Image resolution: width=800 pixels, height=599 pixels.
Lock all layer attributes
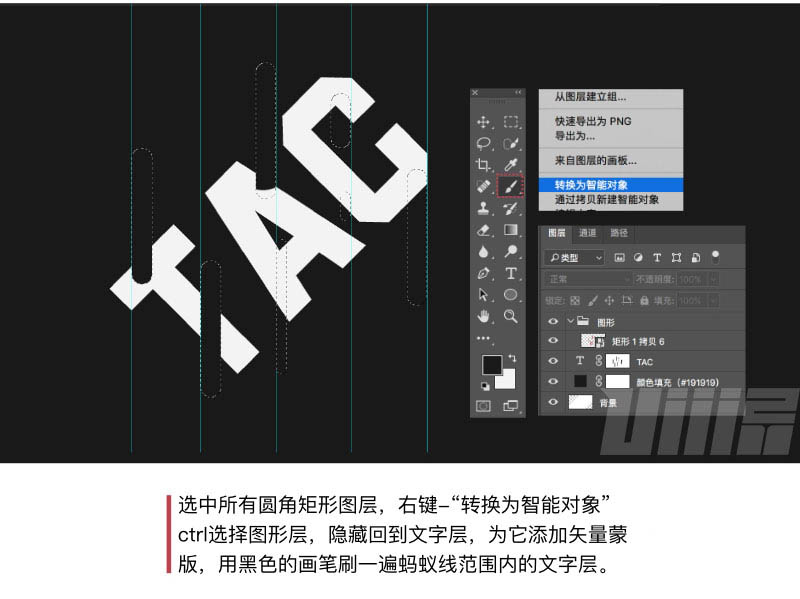644,301
